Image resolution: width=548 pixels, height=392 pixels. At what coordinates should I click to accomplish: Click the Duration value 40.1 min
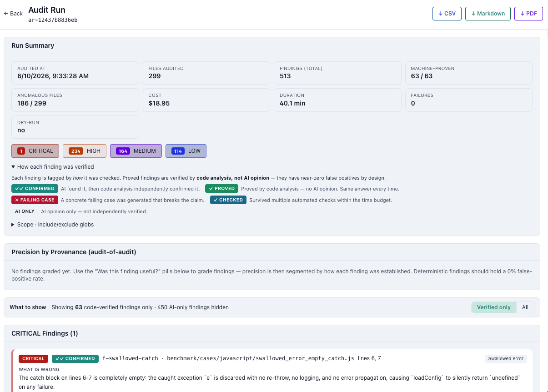point(292,103)
